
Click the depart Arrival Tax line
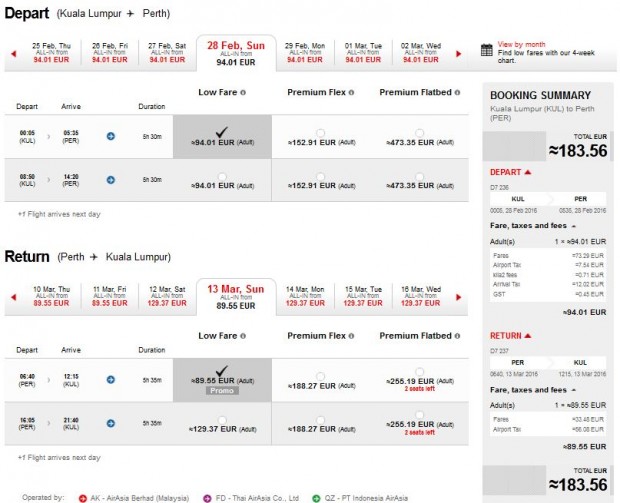[548, 284]
